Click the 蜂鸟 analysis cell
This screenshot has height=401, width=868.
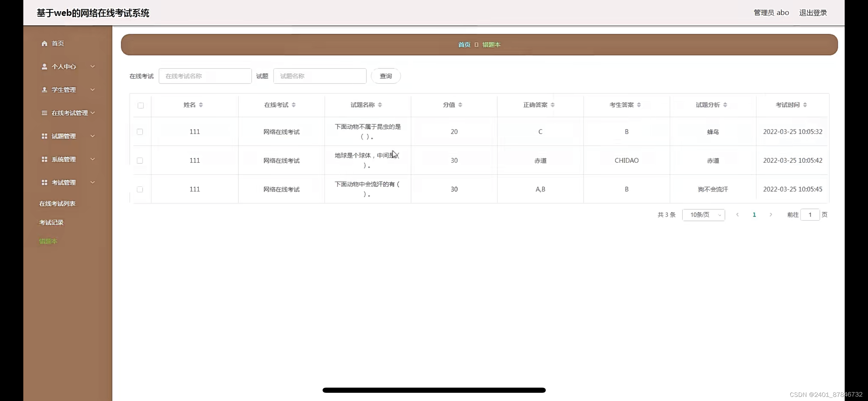713,132
